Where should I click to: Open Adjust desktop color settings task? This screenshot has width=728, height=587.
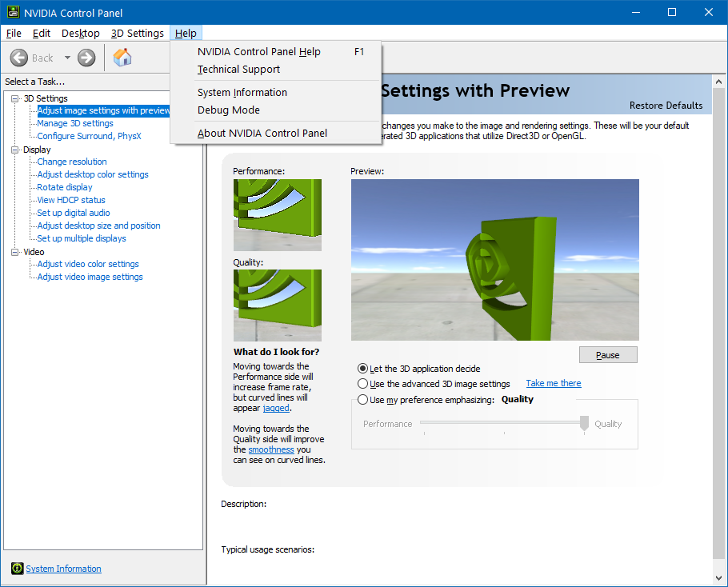point(93,174)
